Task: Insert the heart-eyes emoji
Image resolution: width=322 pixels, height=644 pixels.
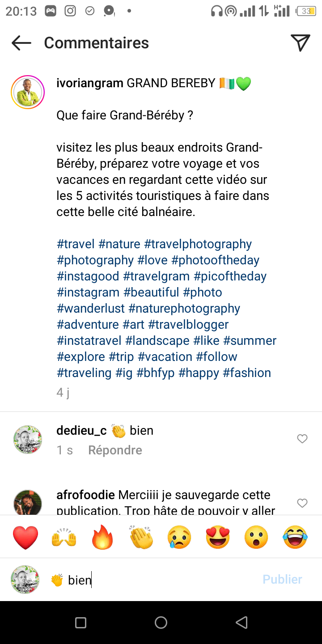Action: tap(218, 537)
